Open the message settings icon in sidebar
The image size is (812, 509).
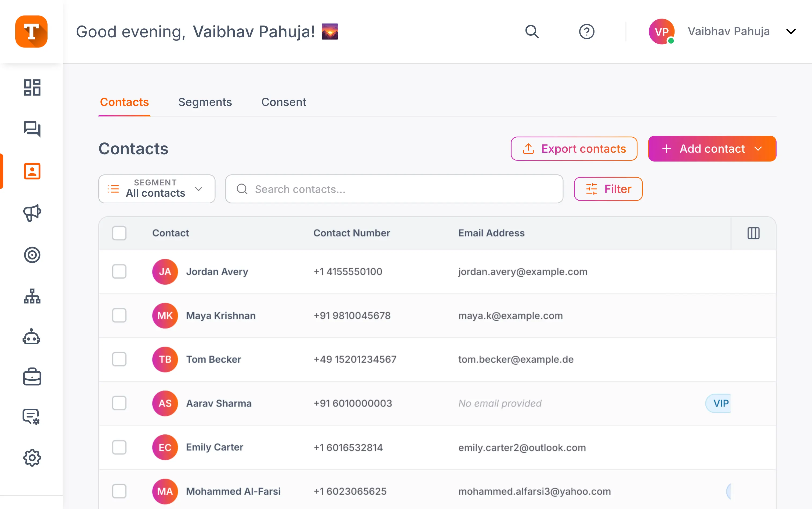[x=31, y=417]
